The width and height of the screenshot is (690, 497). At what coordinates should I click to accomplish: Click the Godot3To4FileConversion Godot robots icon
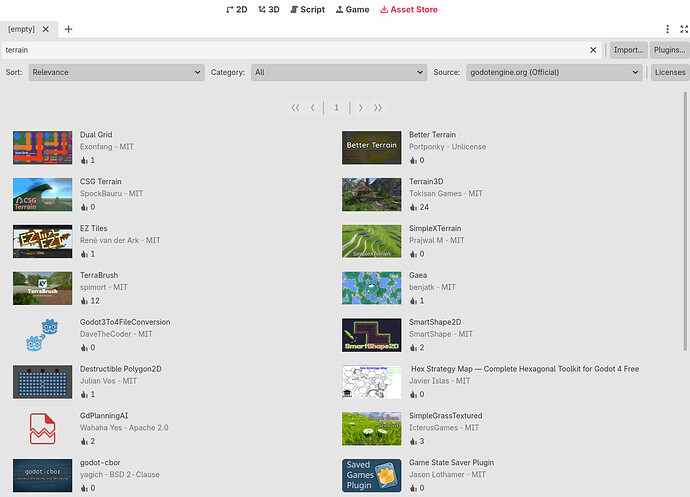[42, 335]
